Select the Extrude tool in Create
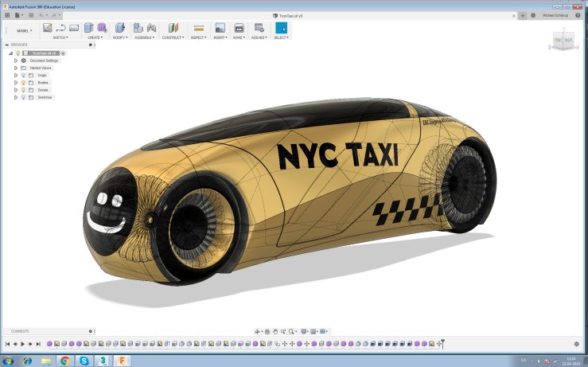This screenshot has width=588, height=367. (x=88, y=27)
